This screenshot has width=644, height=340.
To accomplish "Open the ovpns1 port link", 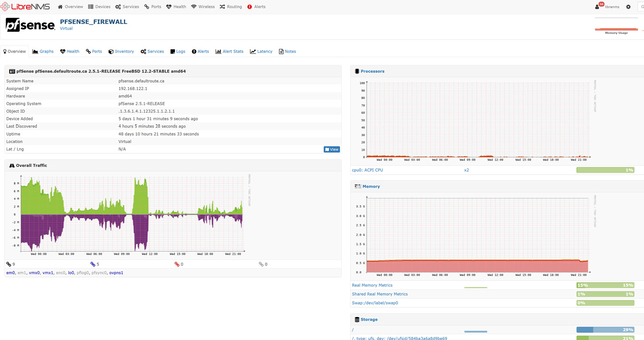I will (x=116, y=273).
